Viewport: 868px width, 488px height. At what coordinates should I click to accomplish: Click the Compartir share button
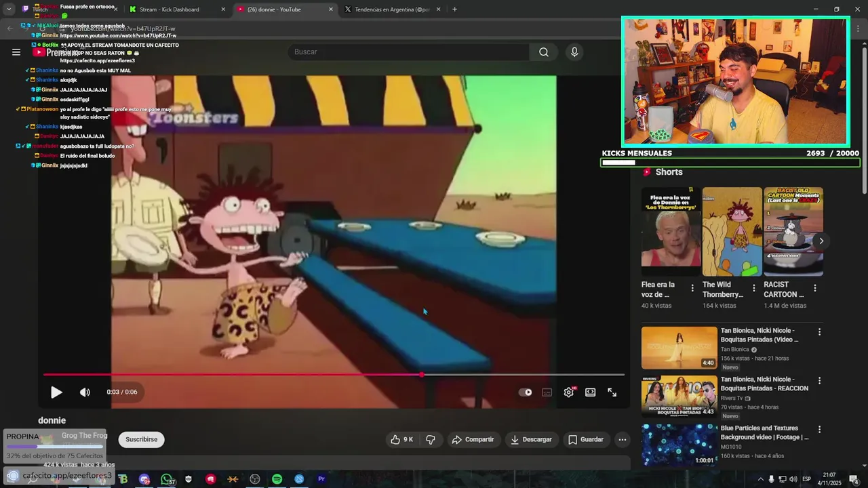click(473, 439)
